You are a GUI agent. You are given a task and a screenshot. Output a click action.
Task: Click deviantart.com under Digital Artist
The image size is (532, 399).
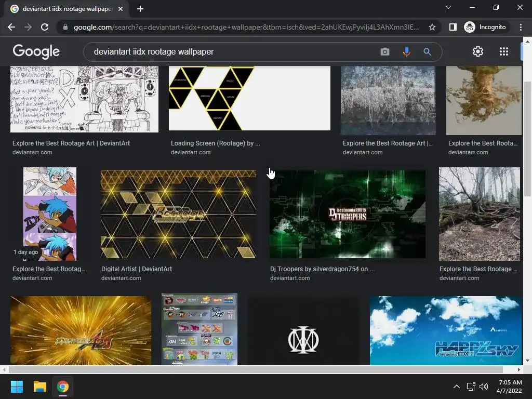tap(121, 278)
